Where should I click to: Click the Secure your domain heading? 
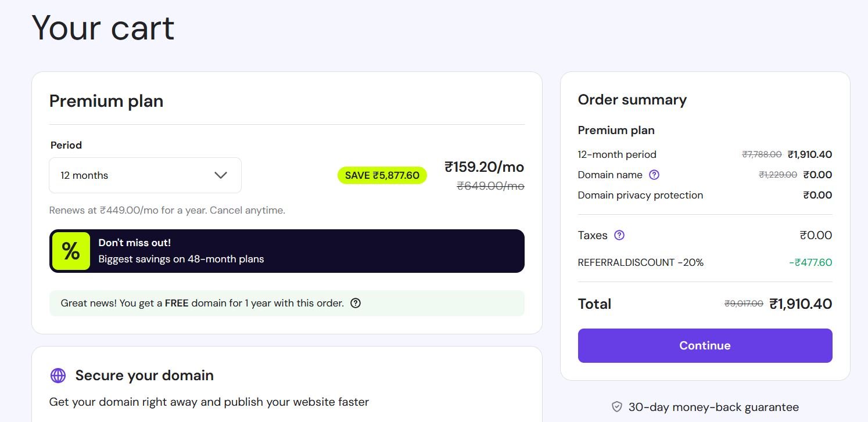[145, 376]
